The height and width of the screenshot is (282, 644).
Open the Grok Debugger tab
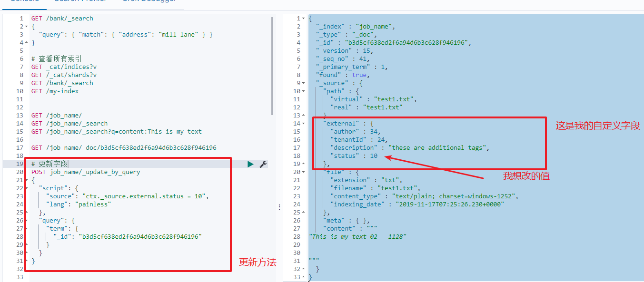pyautogui.click(x=149, y=1)
